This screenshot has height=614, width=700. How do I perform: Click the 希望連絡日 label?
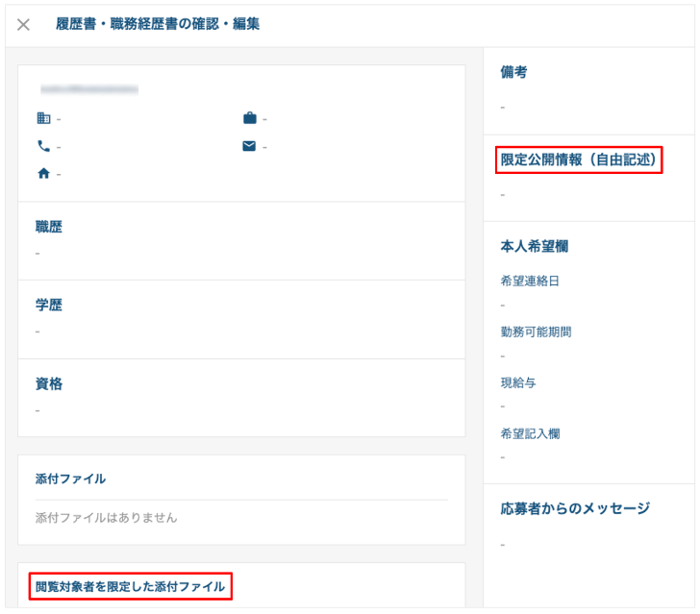click(530, 282)
